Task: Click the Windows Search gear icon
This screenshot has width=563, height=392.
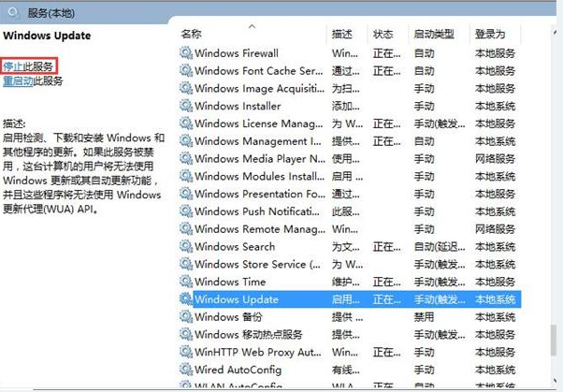Action: (185, 247)
